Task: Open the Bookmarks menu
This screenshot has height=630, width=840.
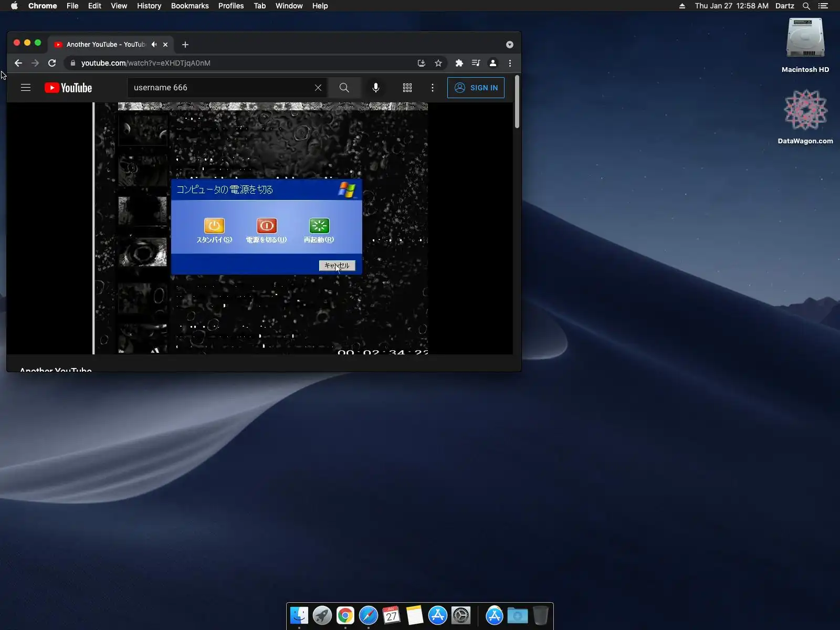Action: (x=190, y=6)
